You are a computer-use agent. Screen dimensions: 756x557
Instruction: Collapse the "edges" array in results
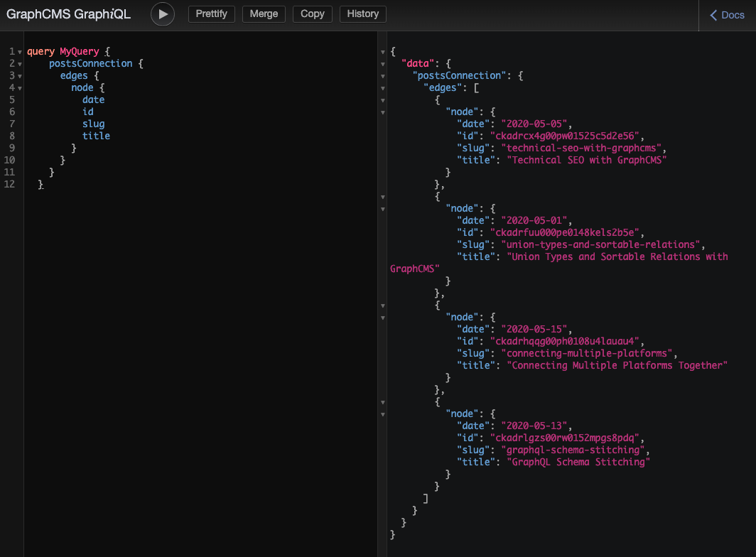(383, 88)
